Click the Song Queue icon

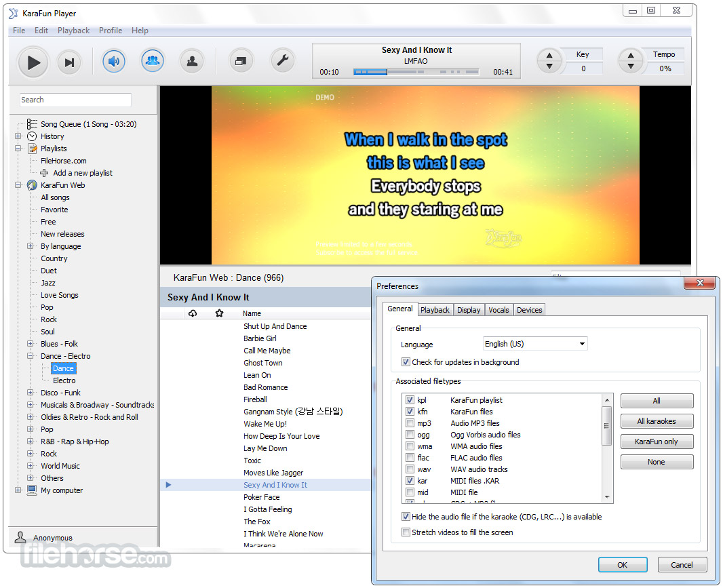[x=32, y=124]
